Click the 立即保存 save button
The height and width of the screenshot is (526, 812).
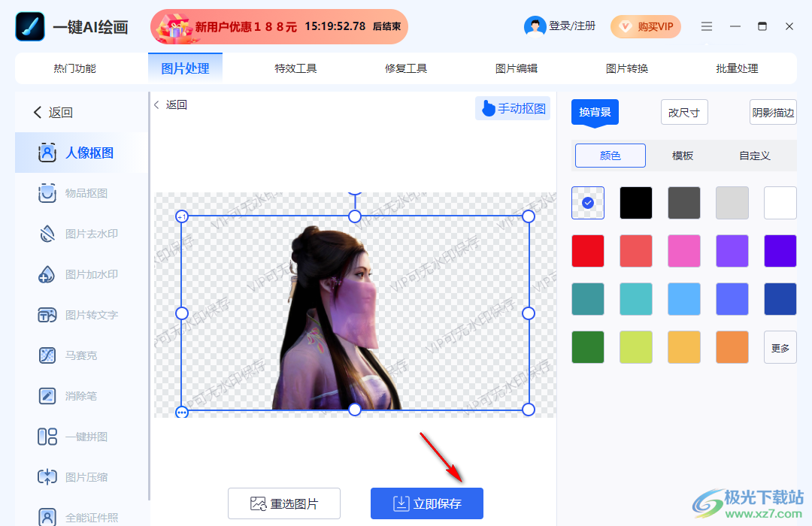click(427, 503)
